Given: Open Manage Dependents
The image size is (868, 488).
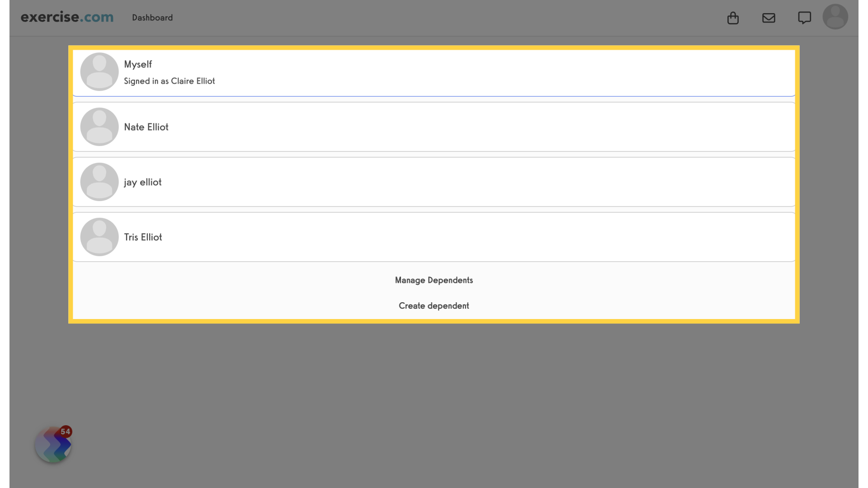Looking at the screenshot, I should tap(434, 280).
